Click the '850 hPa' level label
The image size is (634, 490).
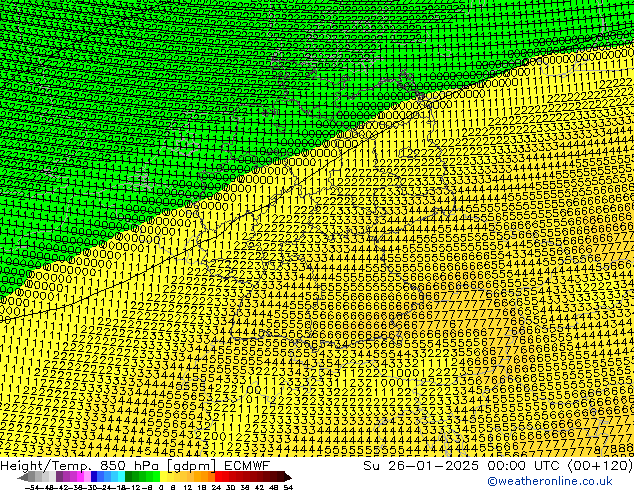pyautogui.click(x=129, y=466)
